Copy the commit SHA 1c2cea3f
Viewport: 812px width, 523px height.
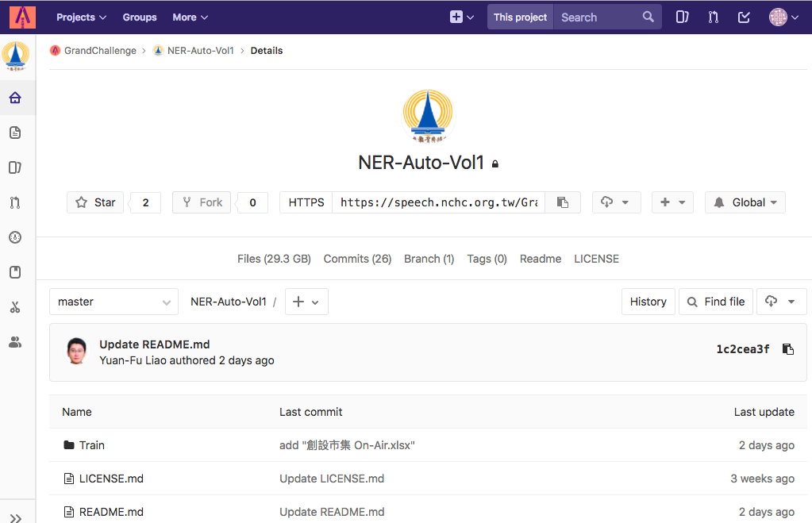[787, 349]
